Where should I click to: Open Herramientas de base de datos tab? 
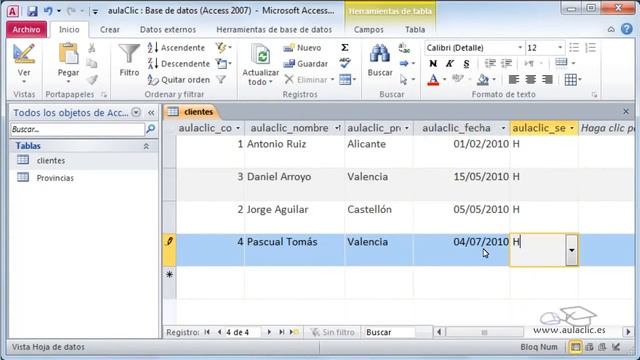tap(274, 29)
